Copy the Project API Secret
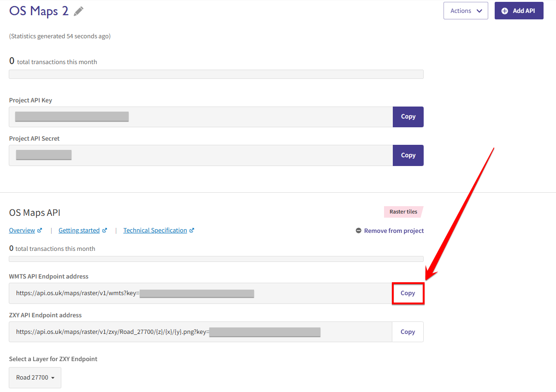 [x=408, y=155]
